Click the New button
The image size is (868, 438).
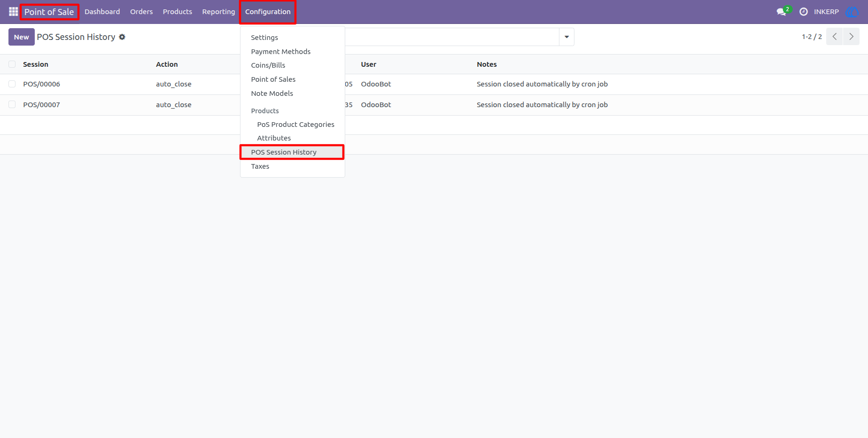[22, 37]
